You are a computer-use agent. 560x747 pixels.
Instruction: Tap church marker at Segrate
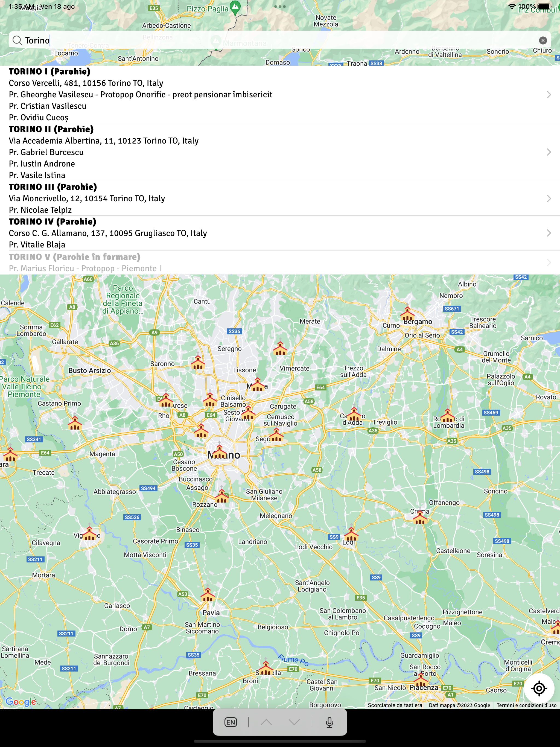tap(276, 435)
